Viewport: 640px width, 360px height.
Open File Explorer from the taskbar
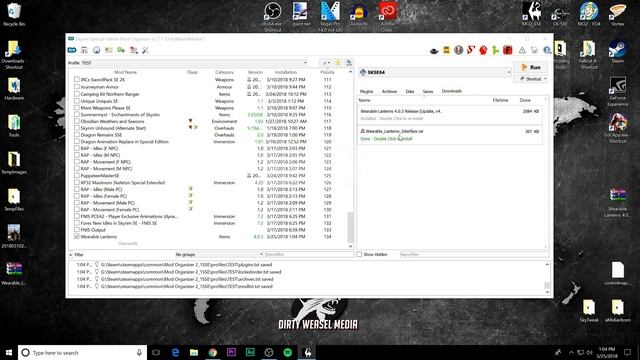pos(194,352)
